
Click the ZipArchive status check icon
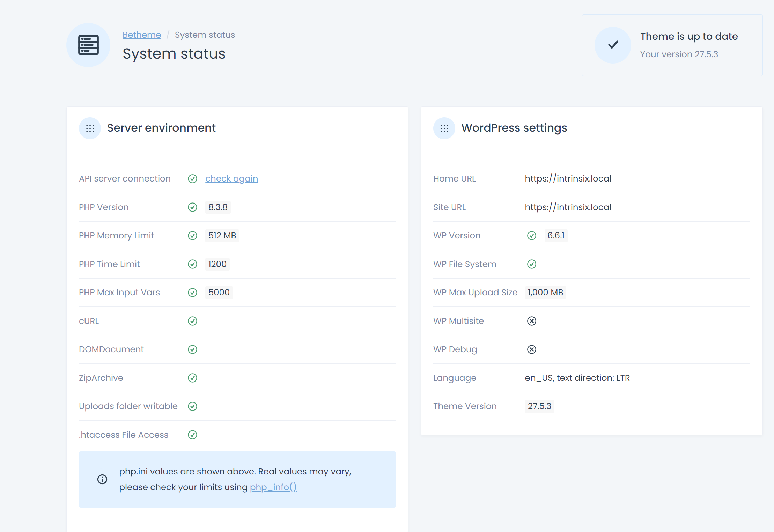point(192,378)
